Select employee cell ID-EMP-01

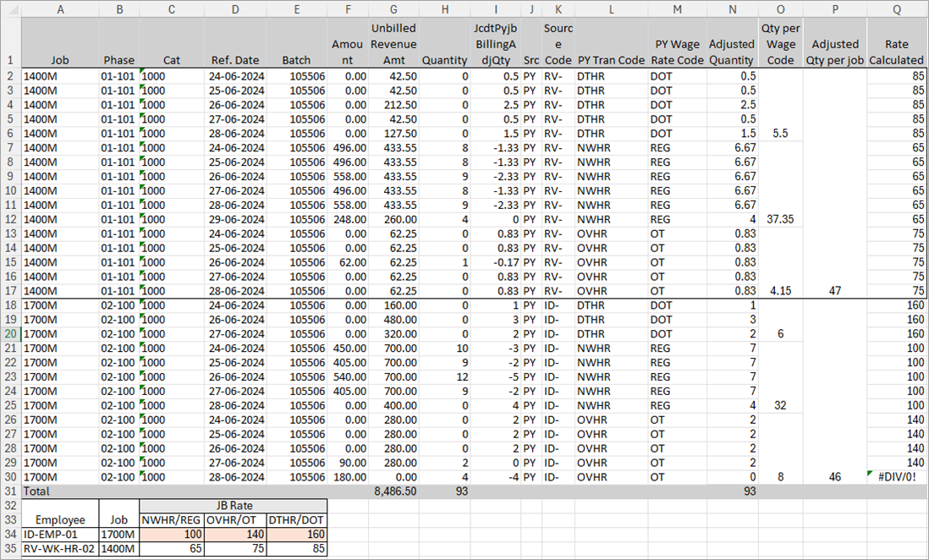(x=60, y=534)
